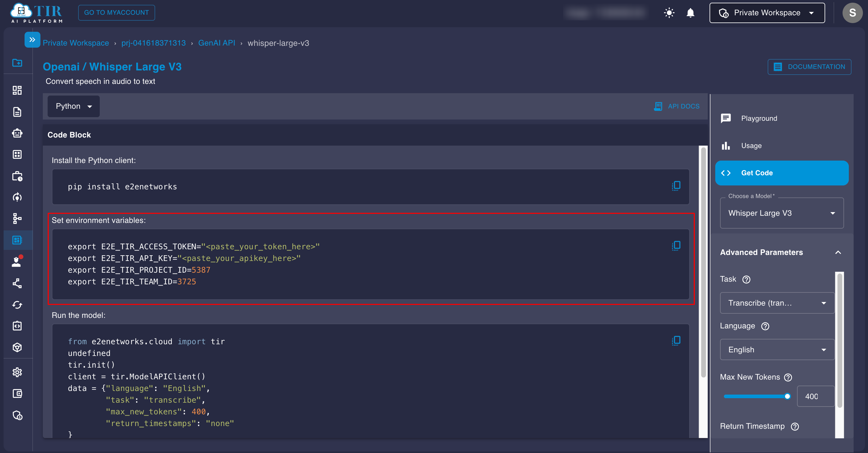The height and width of the screenshot is (453, 868).
Task: Open the document notebook icon in sidebar
Action: [x=17, y=112]
